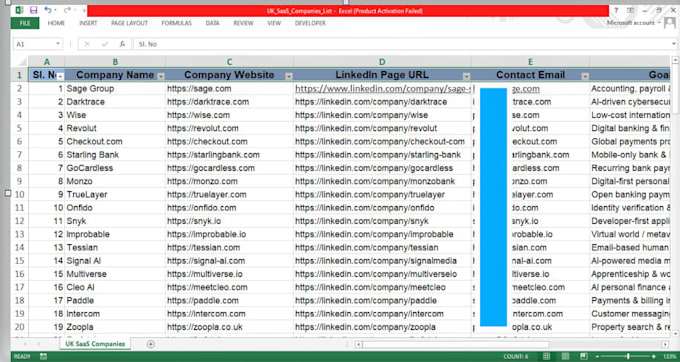The width and height of the screenshot is (680, 362).
Task: Click the Excel application icon
Action: click(x=19, y=10)
